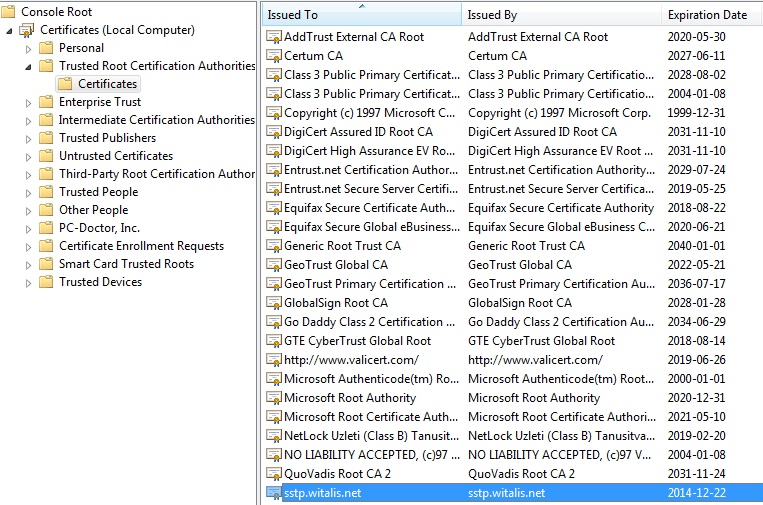Expand the Trusted Publishers arrow
Viewport: 763px width, 505px height.
28,139
